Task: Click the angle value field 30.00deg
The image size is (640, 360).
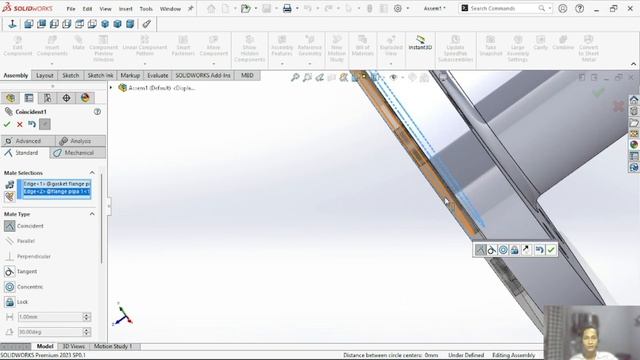Action: (x=50, y=332)
